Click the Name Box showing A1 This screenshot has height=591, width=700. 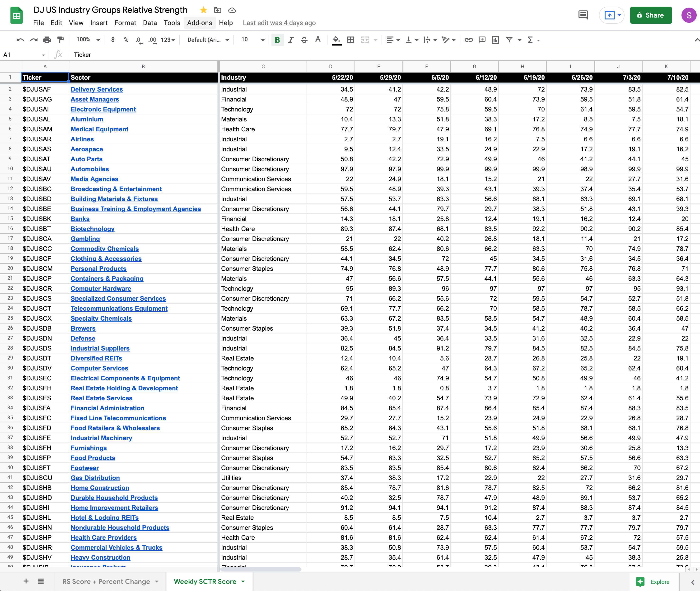tap(23, 55)
